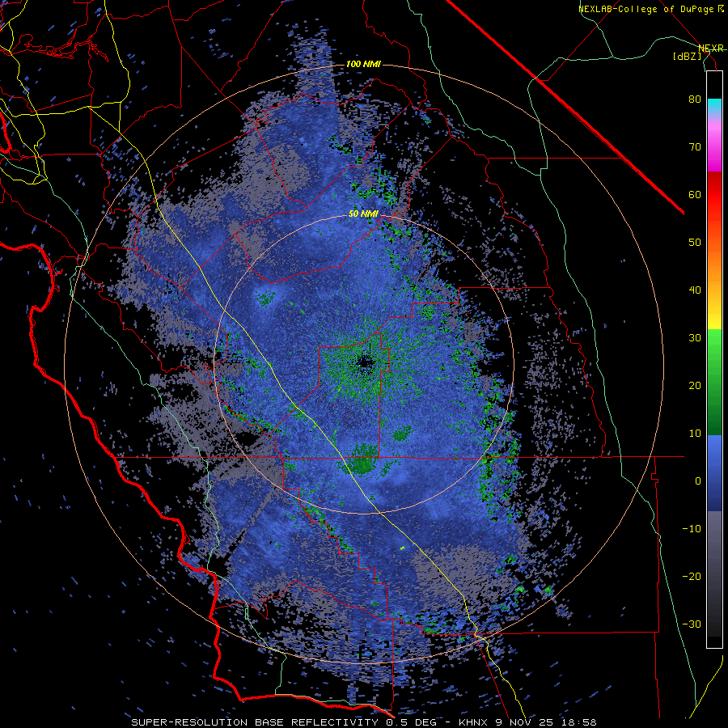Image resolution: width=728 pixels, height=728 pixels.
Task: Click the 30 value on dBZ scale
Action: [695, 338]
